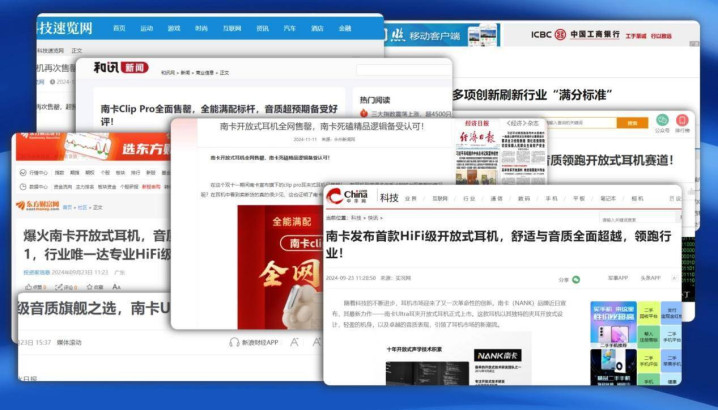
Task: Click the 评论 comment icon
Action: click(x=59, y=287)
